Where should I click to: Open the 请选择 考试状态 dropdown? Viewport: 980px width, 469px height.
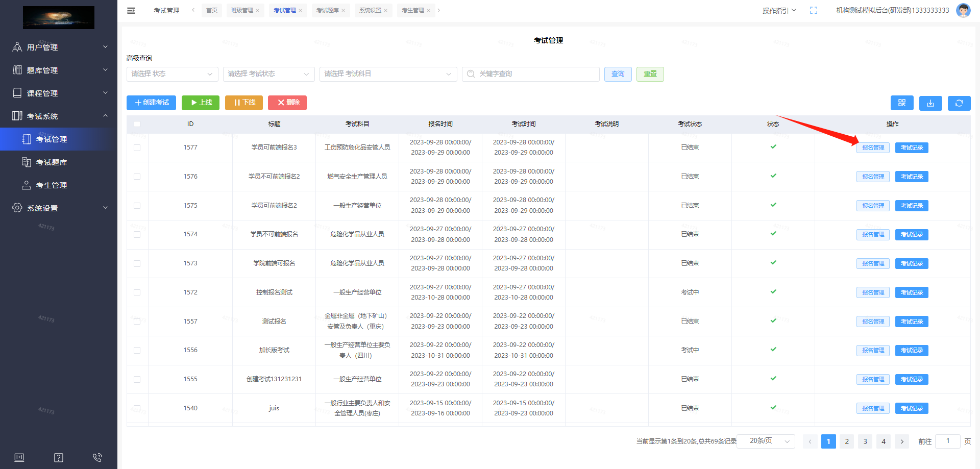click(x=268, y=74)
